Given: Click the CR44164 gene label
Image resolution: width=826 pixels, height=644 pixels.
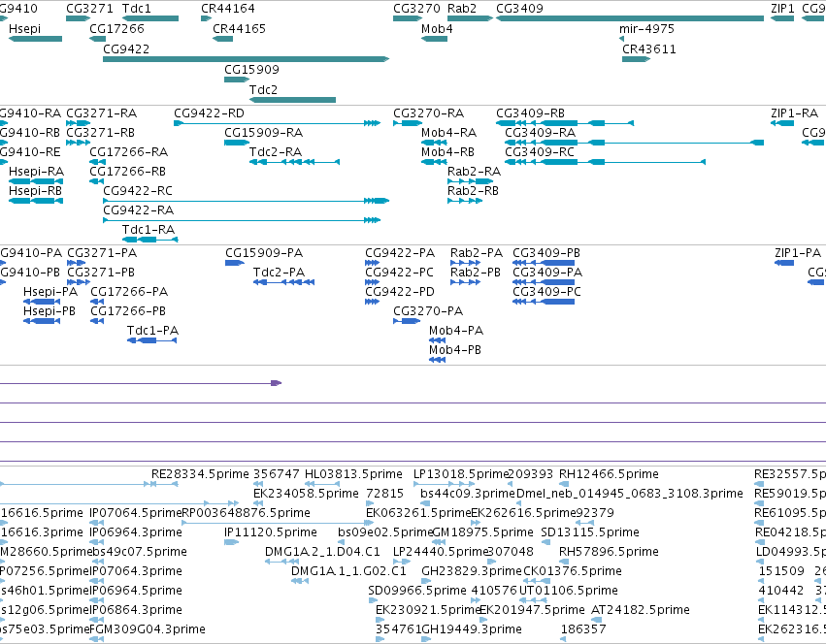Looking at the screenshot, I should pos(228,9).
